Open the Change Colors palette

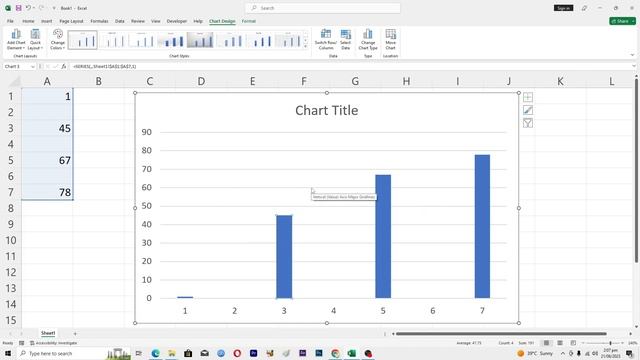click(x=58, y=40)
